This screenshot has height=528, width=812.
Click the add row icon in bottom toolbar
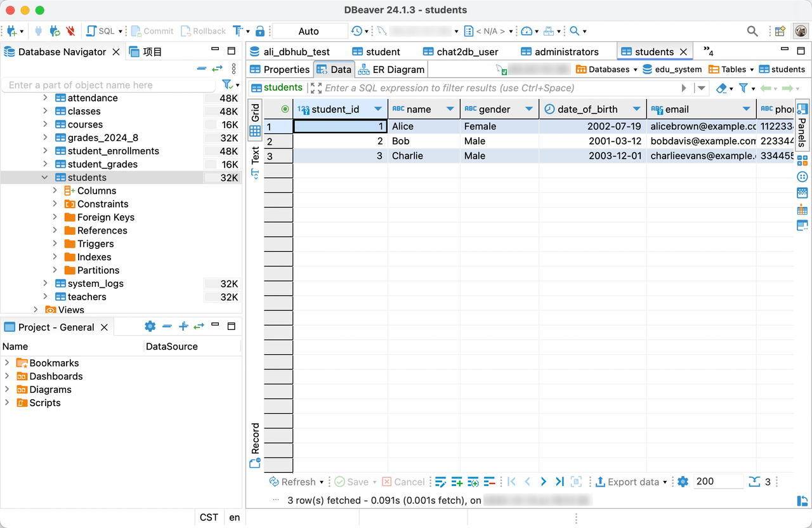457,482
